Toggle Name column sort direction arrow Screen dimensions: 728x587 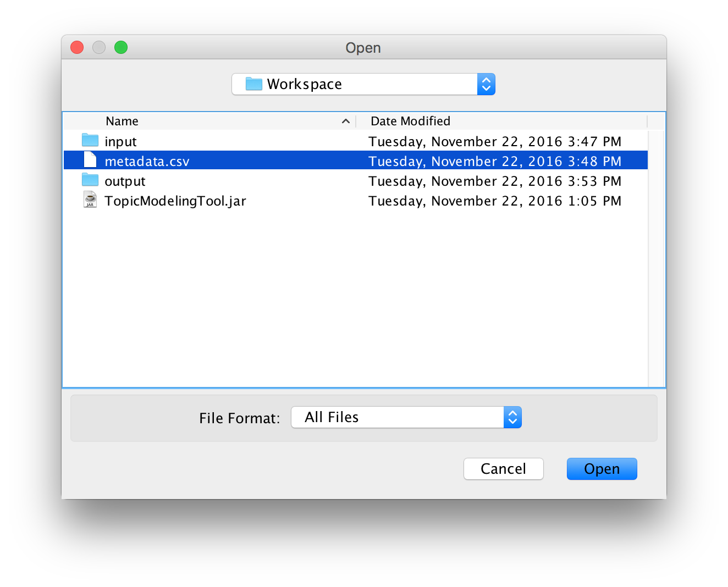pos(346,121)
